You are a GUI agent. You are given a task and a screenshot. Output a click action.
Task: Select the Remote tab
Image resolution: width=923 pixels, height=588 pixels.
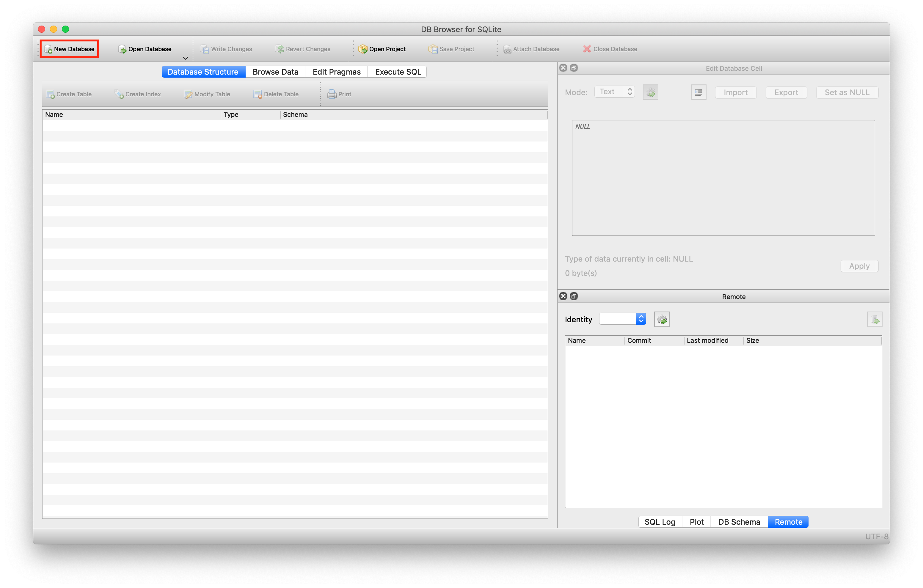coord(788,522)
